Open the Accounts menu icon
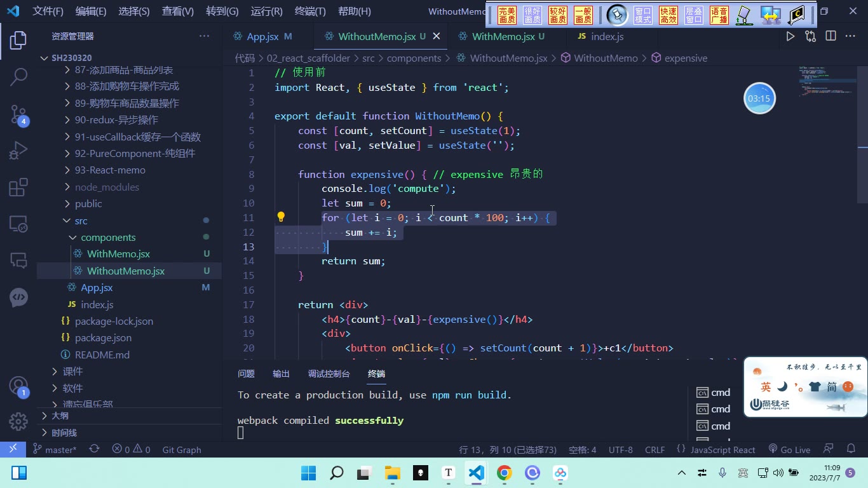 pyautogui.click(x=18, y=386)
